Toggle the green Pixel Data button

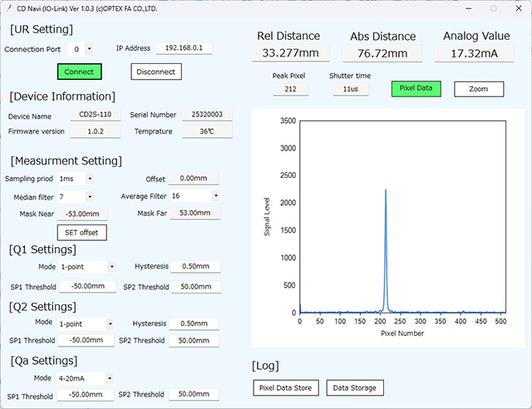pos(416,88)
